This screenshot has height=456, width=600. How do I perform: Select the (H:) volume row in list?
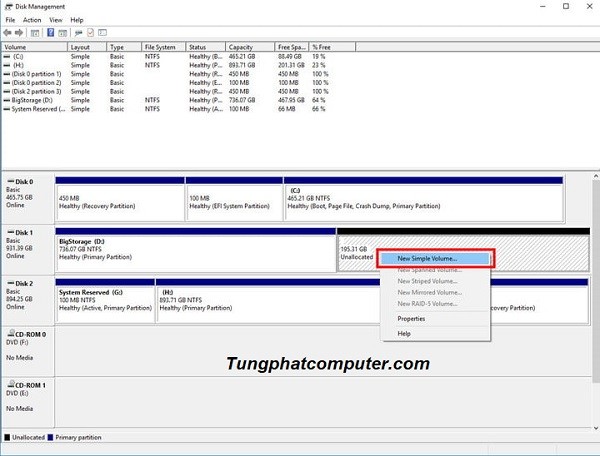click(179, 65)
